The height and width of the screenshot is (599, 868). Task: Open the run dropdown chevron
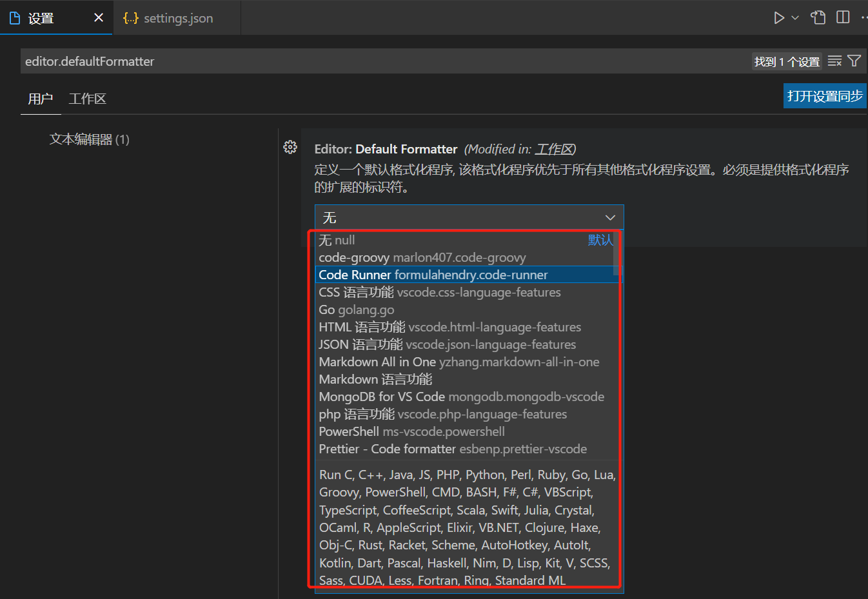click(795, 18)
